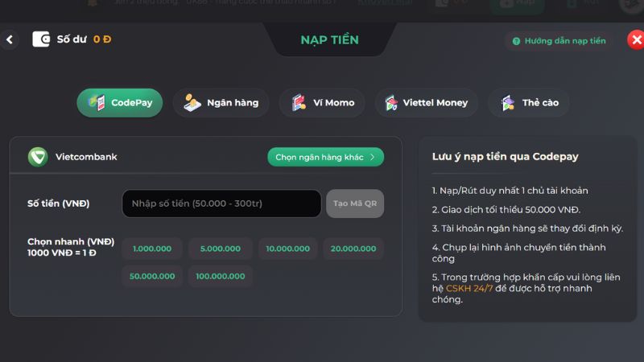Viewport: 644px width, 362px height.
Task: Open Chọn ngân hàng khác selector
Action: (326, 157)
